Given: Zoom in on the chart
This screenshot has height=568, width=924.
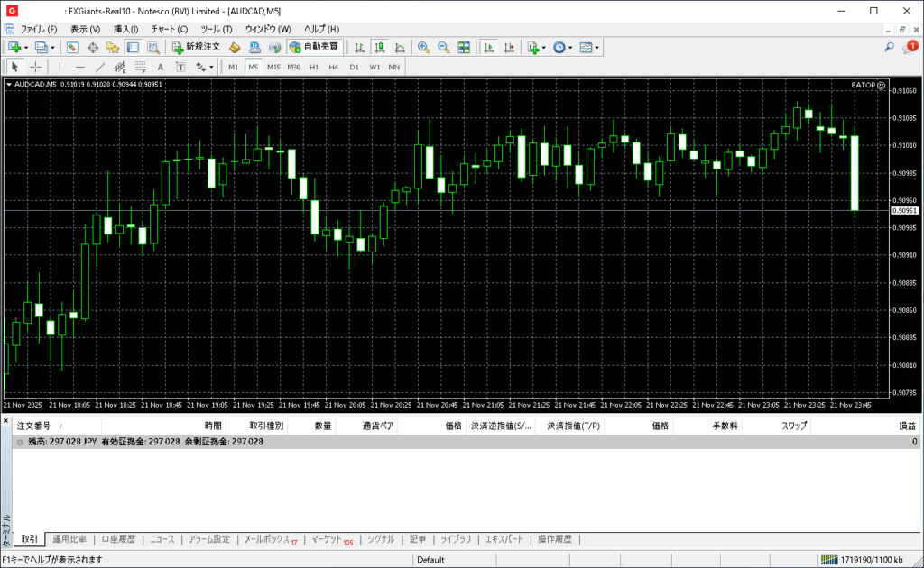Looking at the screenshot, I should coord(422,47).
